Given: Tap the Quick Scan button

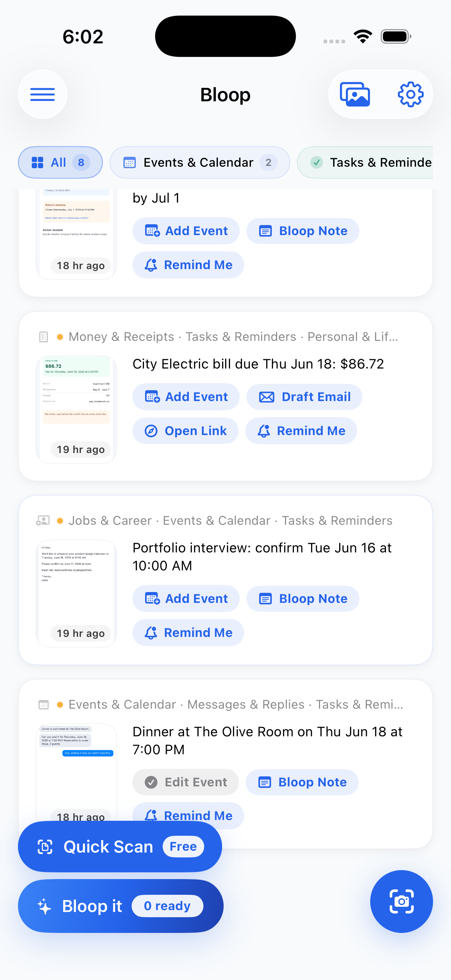Looking at the screenshot, I should [x=120, y=847].
